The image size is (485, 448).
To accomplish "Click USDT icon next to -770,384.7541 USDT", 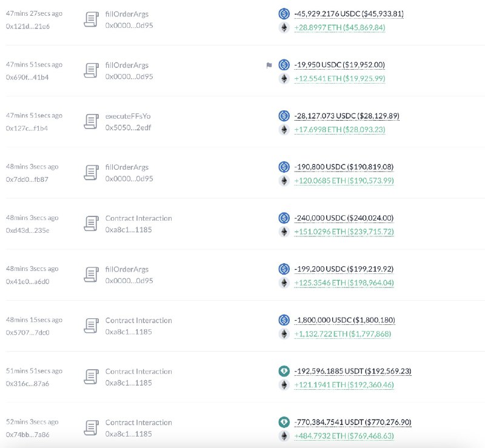I will pyautogui.click(x=284, y=422).
